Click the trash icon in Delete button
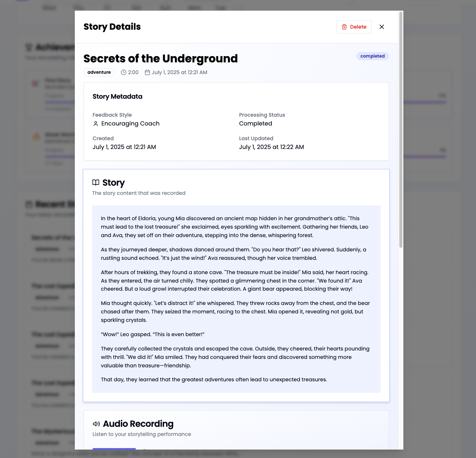The image size is (476, 458). [344, 27]
